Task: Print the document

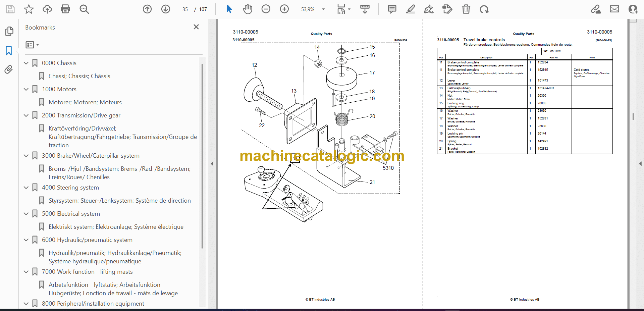Action: tap(65, 9)
